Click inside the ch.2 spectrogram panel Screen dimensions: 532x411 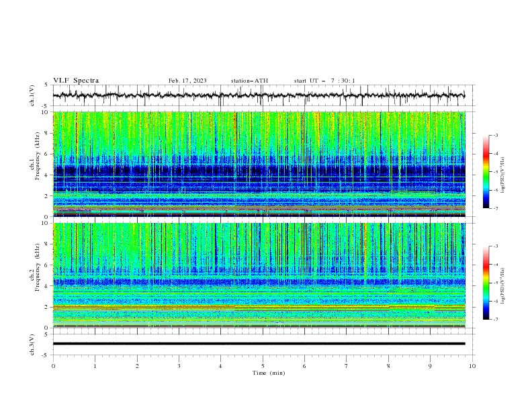[x=259, y=275]
